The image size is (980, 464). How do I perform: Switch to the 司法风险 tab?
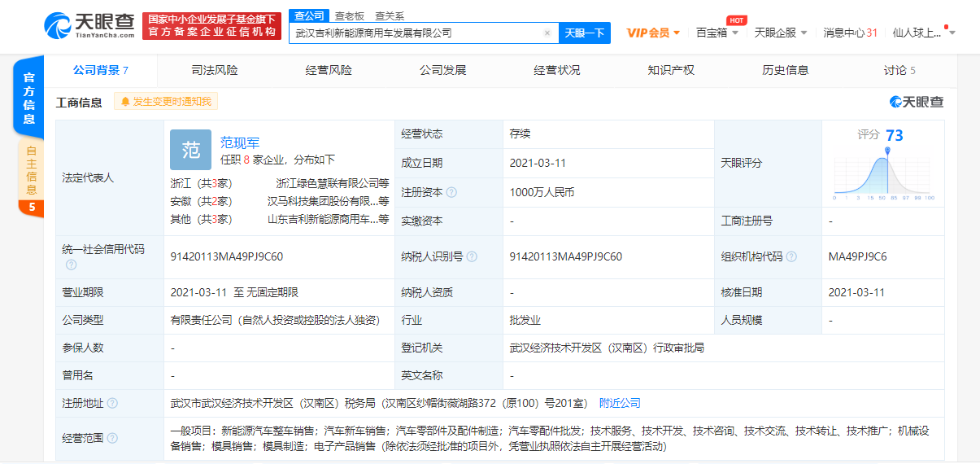[215, 70]
